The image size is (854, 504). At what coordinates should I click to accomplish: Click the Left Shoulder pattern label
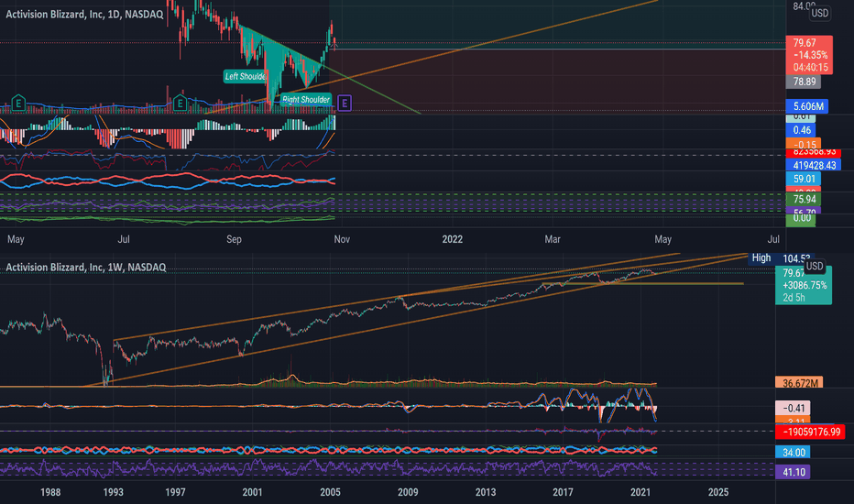(x=245, y=76)
